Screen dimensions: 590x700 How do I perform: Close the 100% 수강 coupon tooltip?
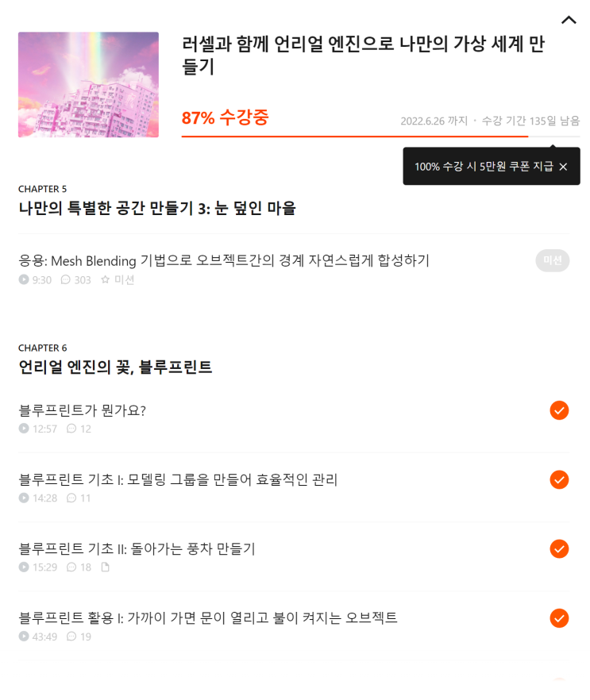563,167
